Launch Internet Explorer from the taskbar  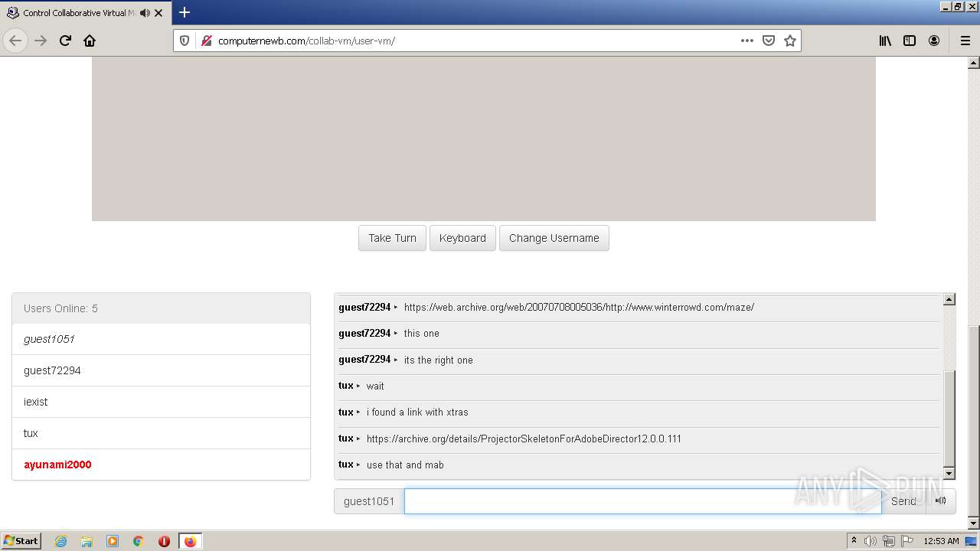click(60, 541)
